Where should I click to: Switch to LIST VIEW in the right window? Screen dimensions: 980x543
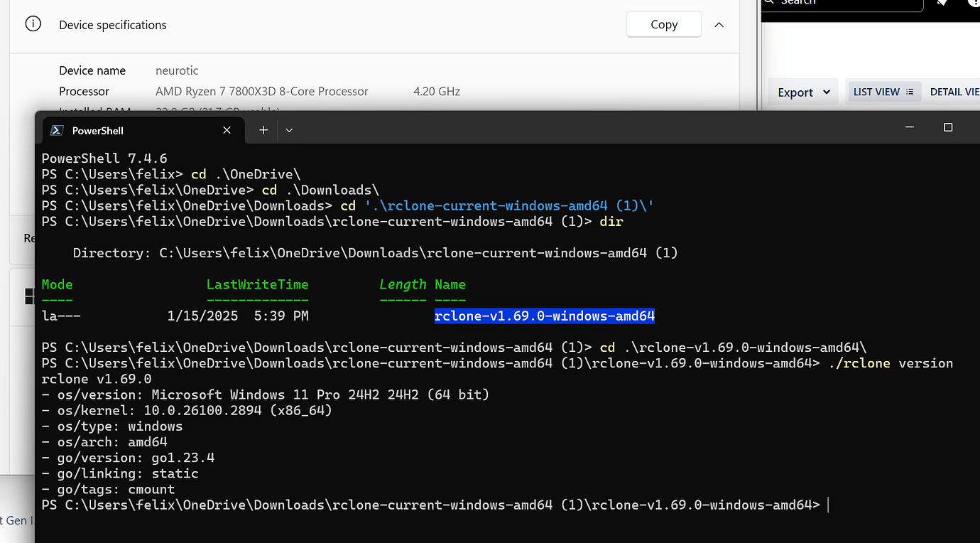(883, 92)
